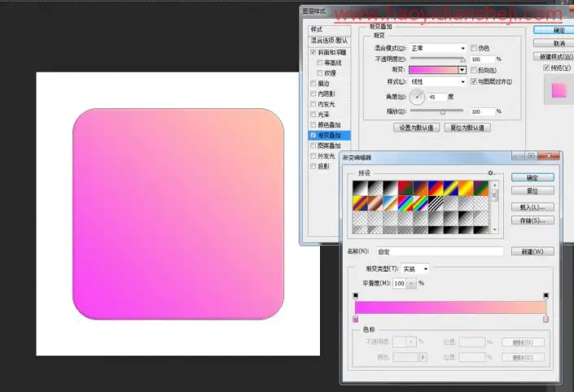Pick the violet-to-orange gradient preset

tap(421, 188)
